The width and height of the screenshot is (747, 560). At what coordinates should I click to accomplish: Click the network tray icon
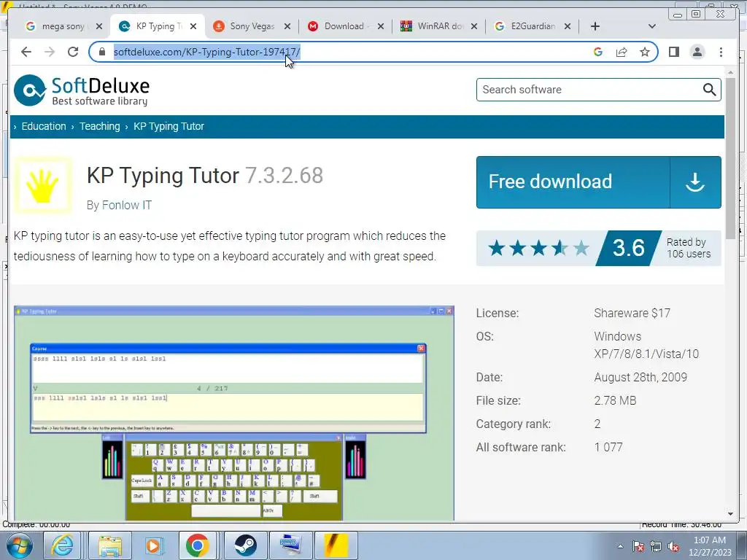tap(656, 547)
